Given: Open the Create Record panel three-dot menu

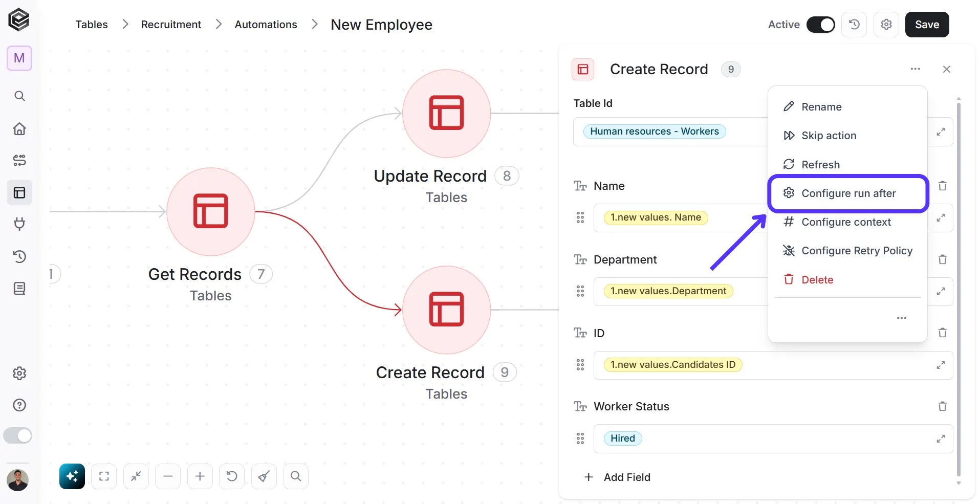Looking at the screenshot, I should click(x=916, y=69).
